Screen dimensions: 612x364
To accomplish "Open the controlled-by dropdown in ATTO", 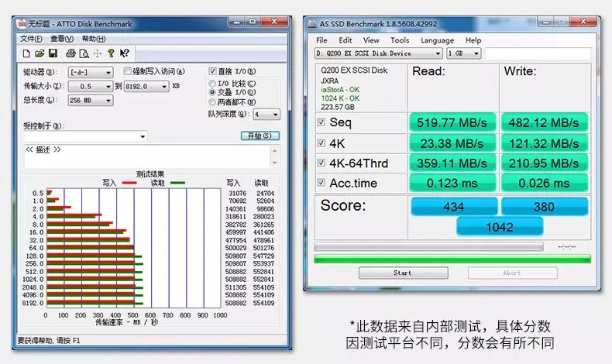I will 85,136.
